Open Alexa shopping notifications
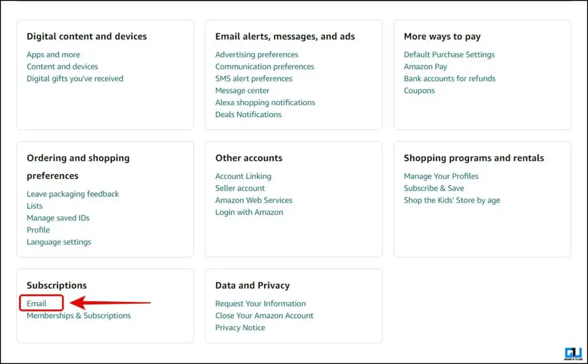This screenshot has height=364, width=588. 265,103
